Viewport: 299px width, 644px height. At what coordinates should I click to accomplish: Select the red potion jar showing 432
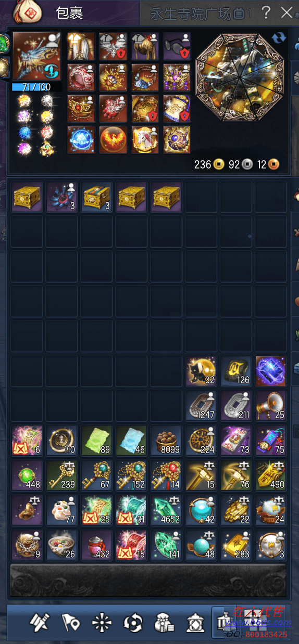tap(96, 545)
